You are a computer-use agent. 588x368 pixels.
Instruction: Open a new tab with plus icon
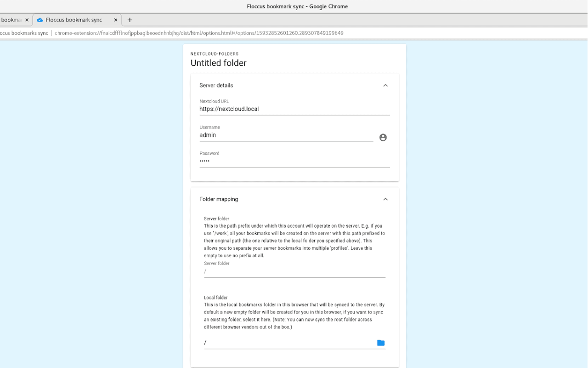coord(130,20)
